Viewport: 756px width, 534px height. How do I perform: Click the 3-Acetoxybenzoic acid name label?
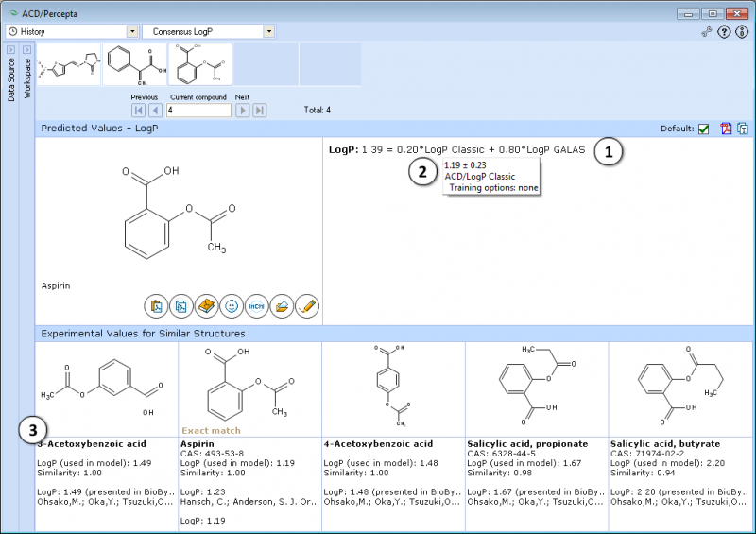click(x=92, y=444)
